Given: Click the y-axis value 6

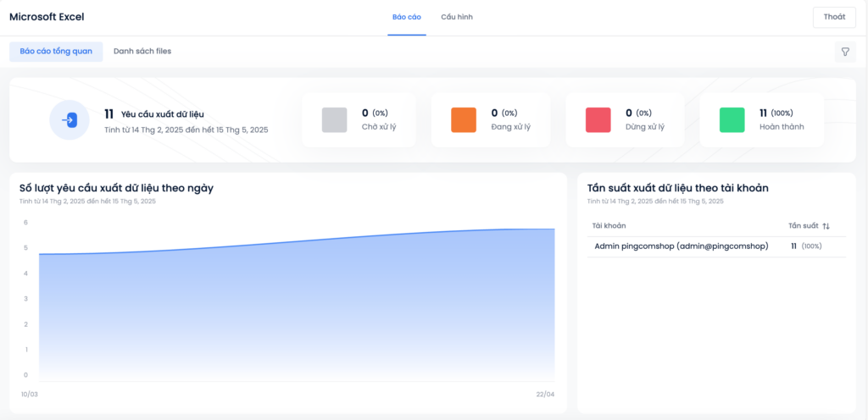Looking at the screenshot, I should 25,223.
